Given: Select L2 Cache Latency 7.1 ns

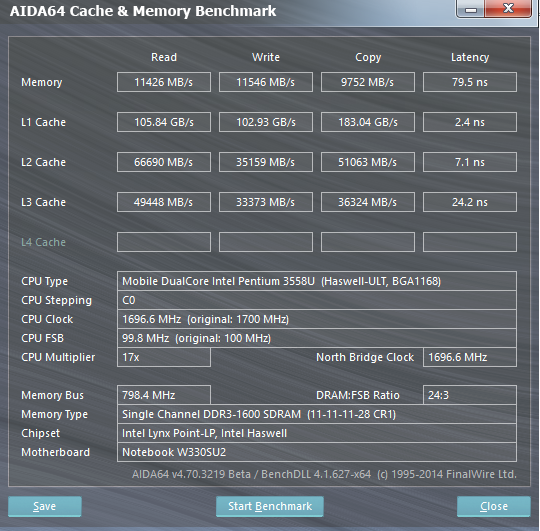Looking at the screenshot, I should [x=470, y=162].
